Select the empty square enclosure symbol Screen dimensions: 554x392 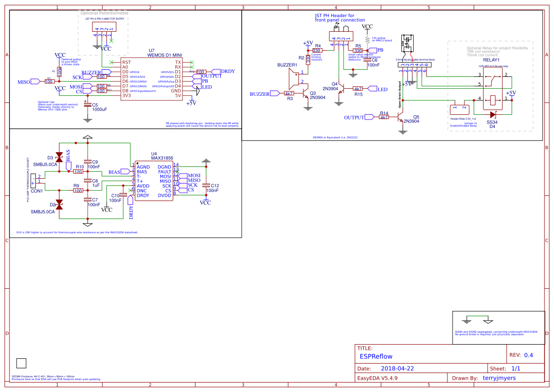[21, 364]
